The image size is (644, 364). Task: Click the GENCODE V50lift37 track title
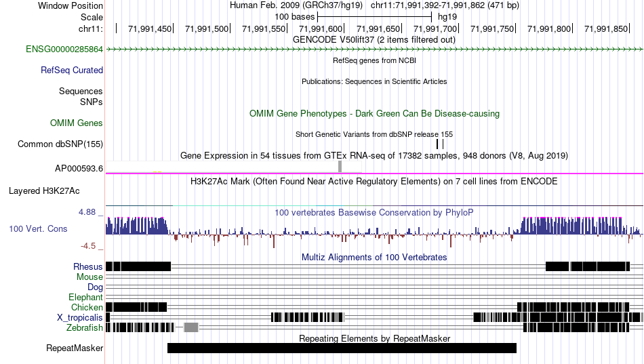(374, 40)
